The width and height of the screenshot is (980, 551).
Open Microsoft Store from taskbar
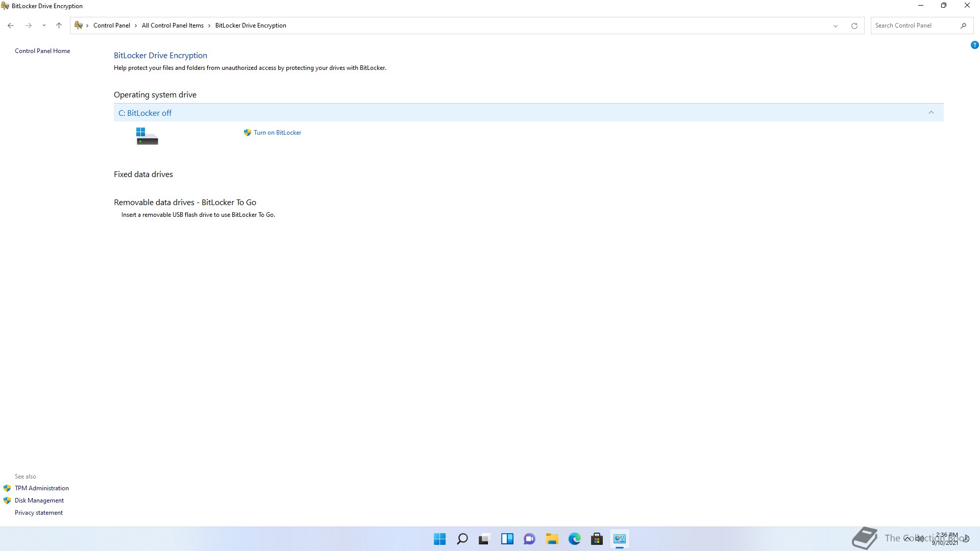coord(597,539)
